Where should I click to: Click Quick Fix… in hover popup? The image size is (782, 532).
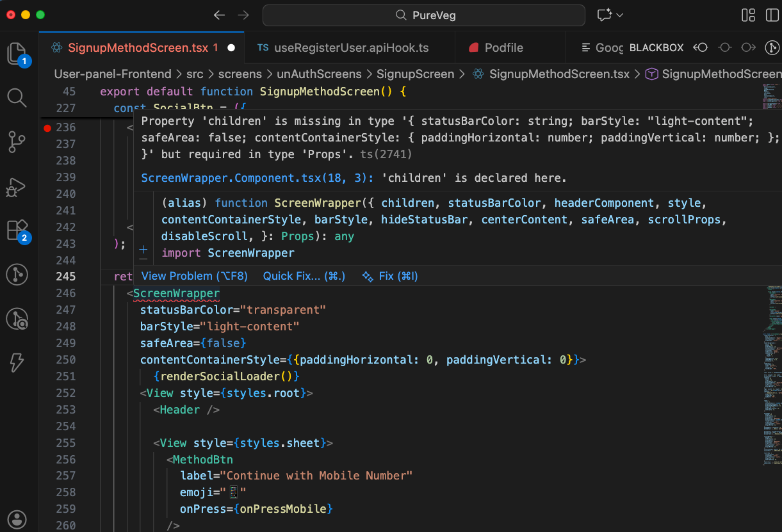pos(304,276)
